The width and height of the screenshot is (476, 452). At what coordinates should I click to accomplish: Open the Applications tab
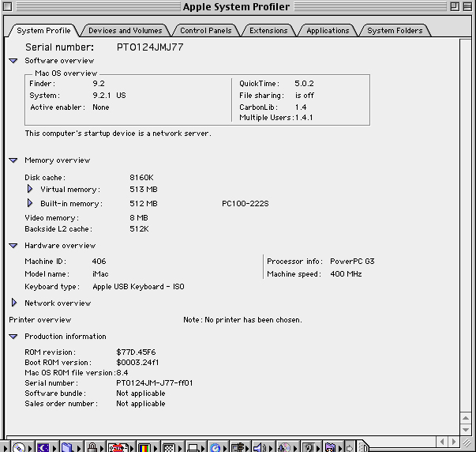click(x=328, y=31)
